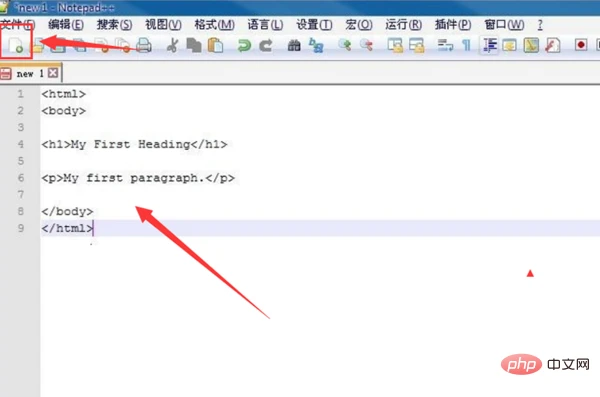
Task: Open the 语言(L) menu
Action: pyautogui.click(x=265, y=25)
